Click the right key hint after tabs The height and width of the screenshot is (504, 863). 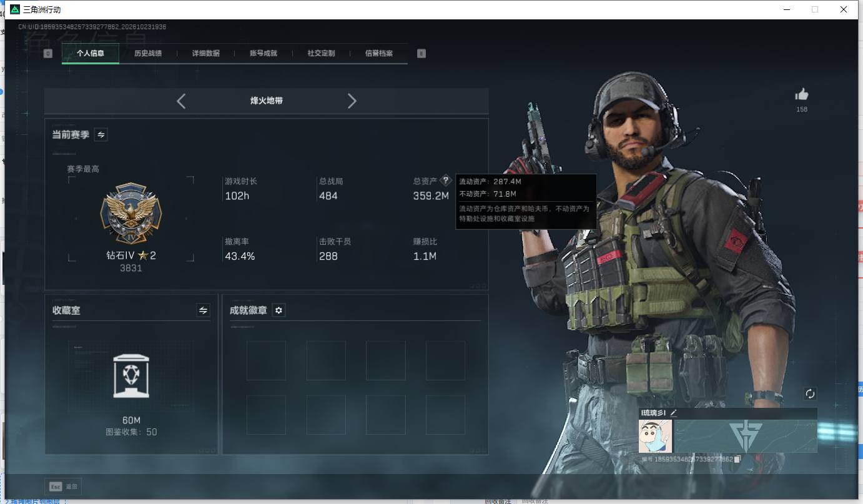(422, 54)
